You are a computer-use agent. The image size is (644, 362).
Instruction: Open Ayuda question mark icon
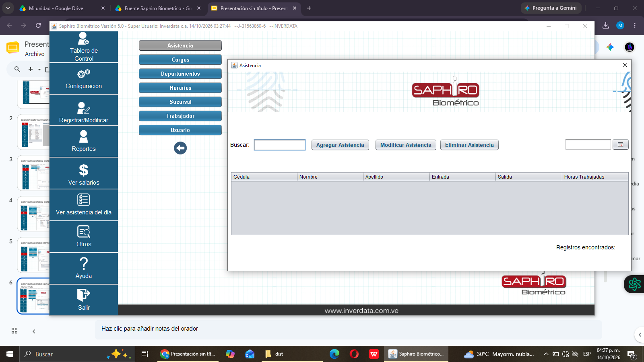point(84,263)
